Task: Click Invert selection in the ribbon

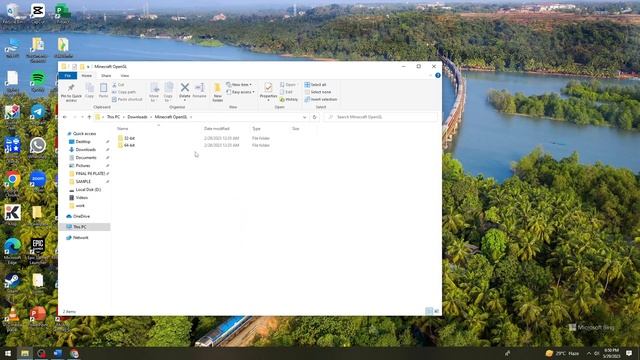Action: 321,100
